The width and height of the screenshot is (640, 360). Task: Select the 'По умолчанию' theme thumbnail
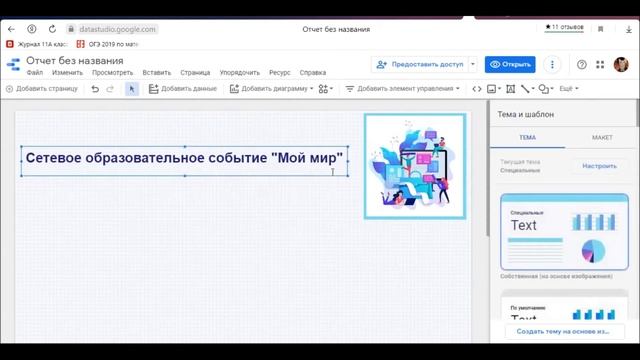click(564, 305)
